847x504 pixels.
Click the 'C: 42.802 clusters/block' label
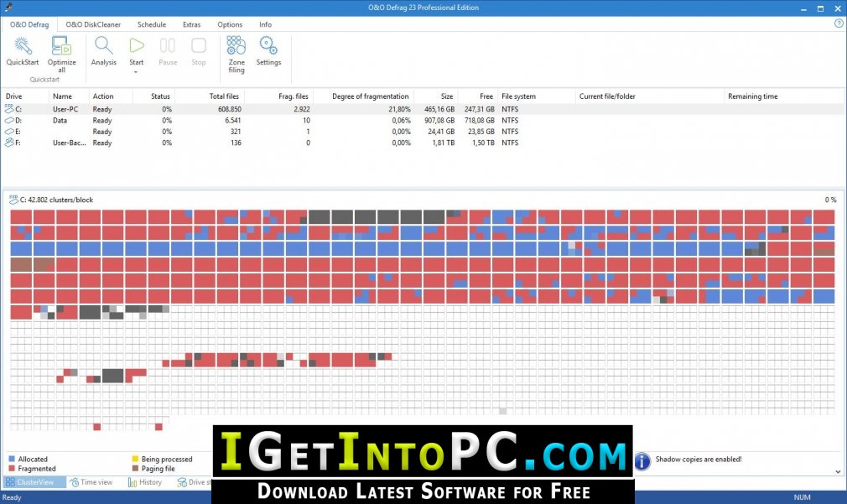point(56,200)
